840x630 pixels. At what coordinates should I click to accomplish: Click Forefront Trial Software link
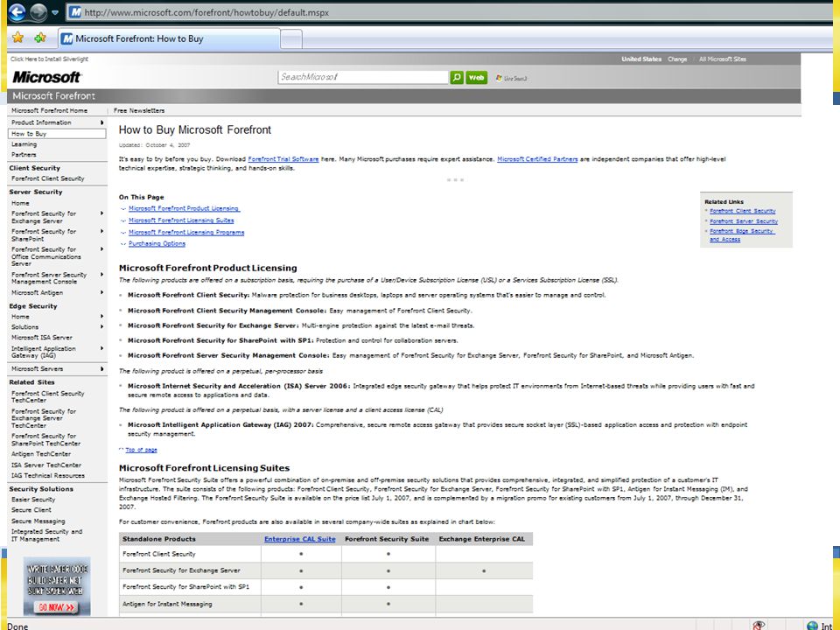coord(283,159)
